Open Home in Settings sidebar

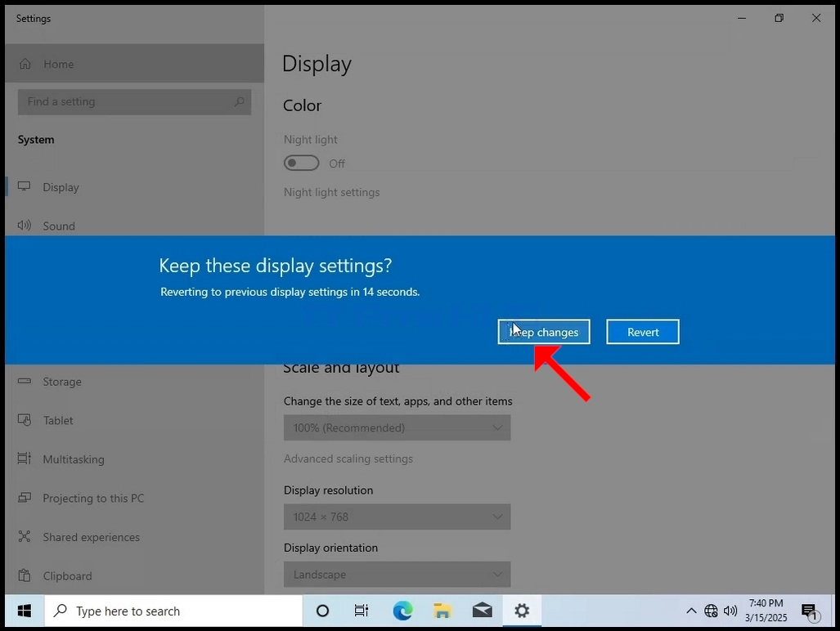point(134,64)
